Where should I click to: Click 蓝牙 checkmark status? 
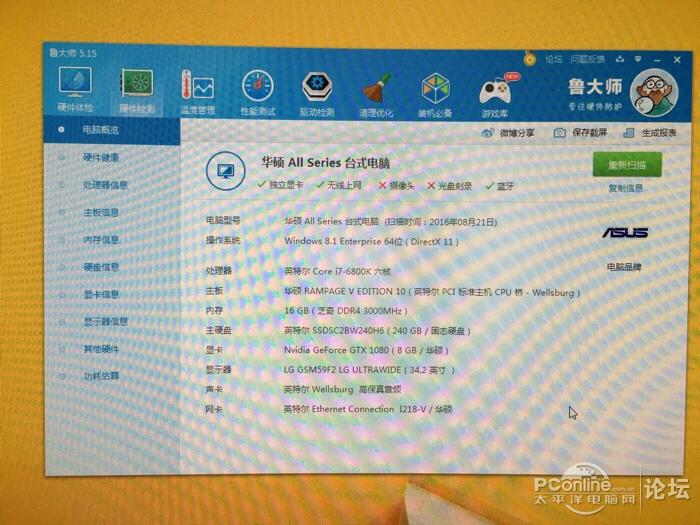pos(500,186)
